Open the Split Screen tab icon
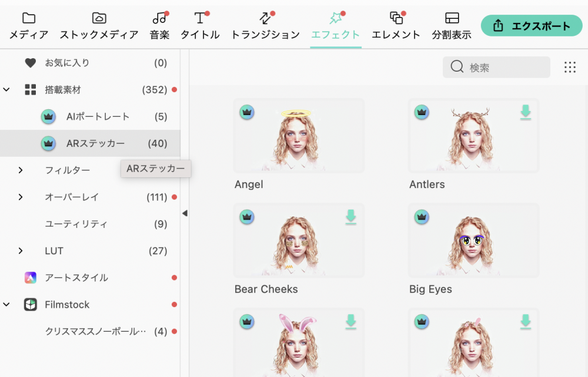588x377 pixels. pyautogui.click(x=452, y=18)
